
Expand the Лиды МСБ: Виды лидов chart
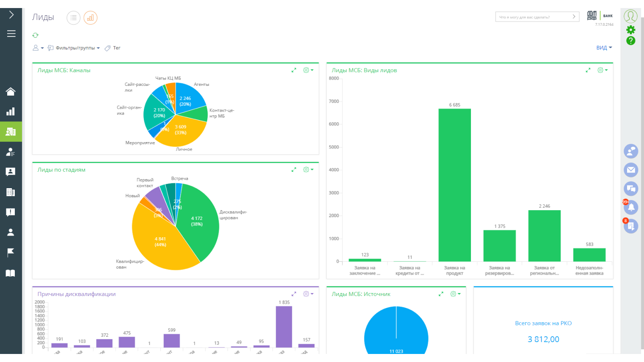(588, 70)
